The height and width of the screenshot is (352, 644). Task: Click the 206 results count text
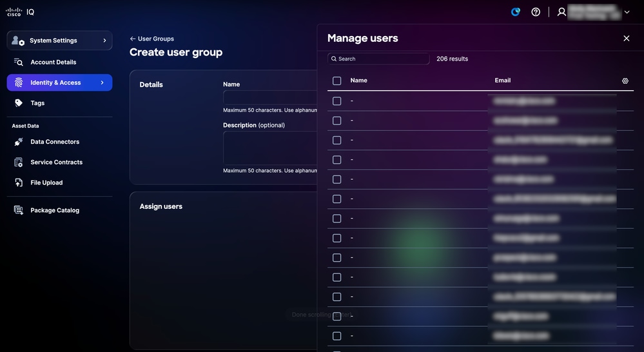pyautogui.click(x=452, y=59)
